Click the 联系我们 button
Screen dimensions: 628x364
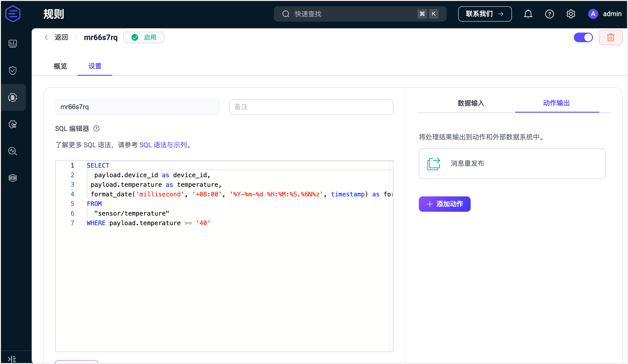[485, 14]
